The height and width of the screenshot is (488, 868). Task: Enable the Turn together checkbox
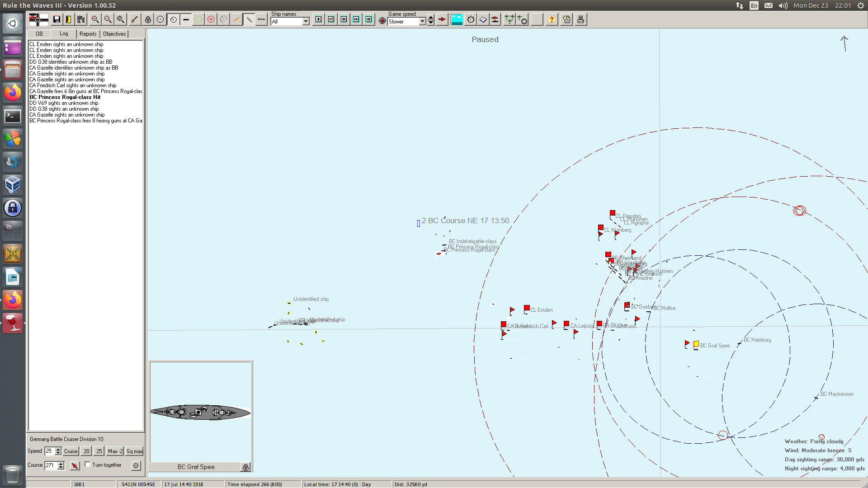click(88, 465)
